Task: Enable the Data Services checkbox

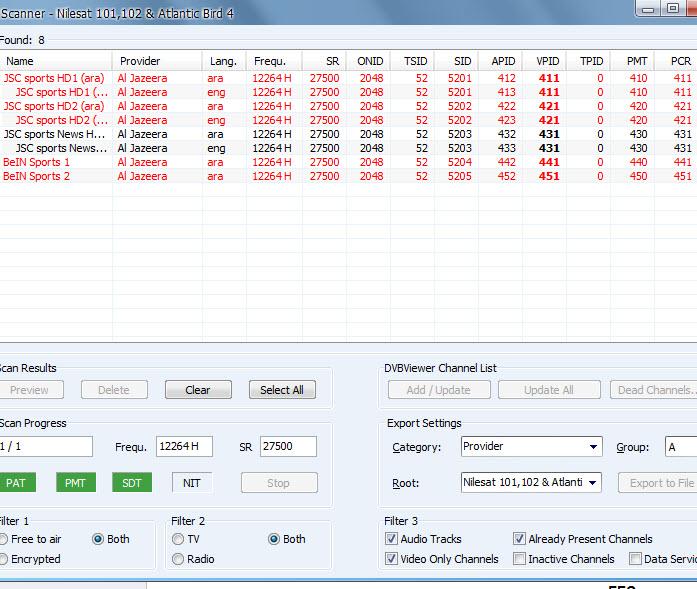Action: pyautogui.click(x=635, y=558)
